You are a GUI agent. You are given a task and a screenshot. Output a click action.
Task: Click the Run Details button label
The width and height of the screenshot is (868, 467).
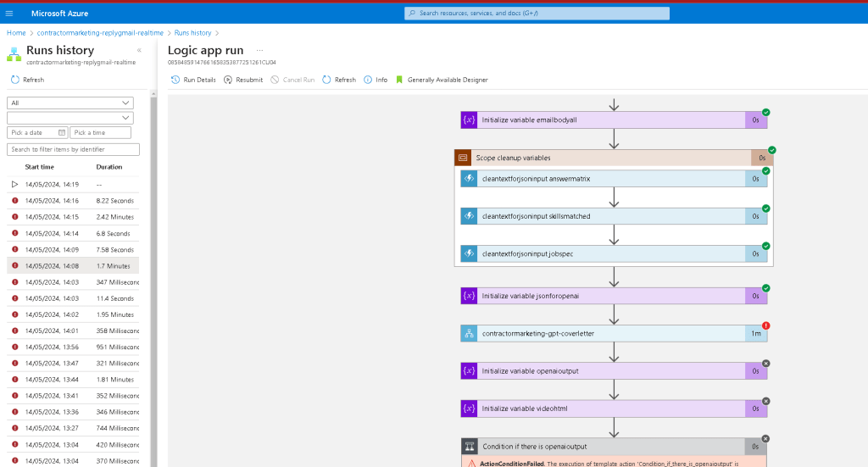[199, 80]
